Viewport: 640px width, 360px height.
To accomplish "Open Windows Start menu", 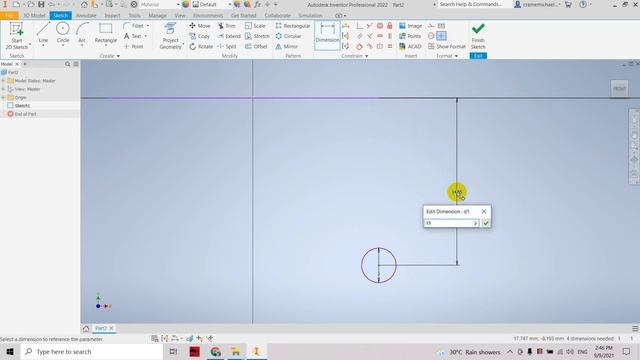I will coord(10,351).
